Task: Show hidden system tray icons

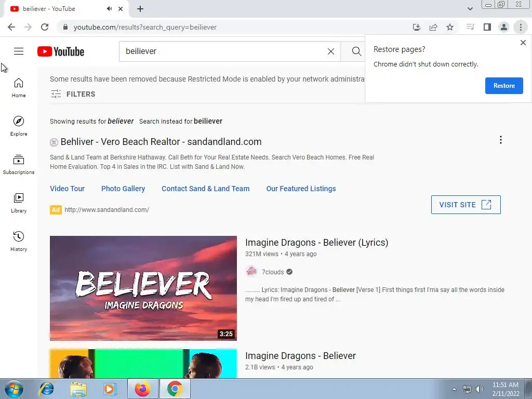Action: (x=454, y=389)
